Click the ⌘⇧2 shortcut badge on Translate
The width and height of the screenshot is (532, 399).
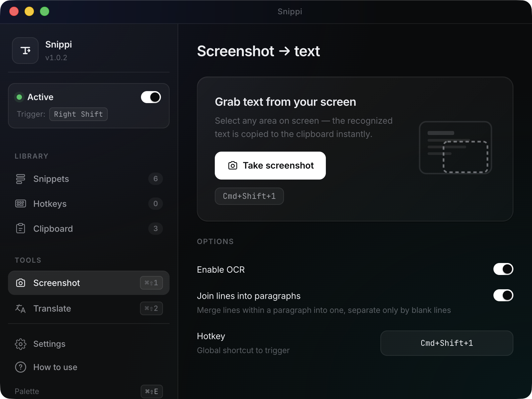pos(151,309)
